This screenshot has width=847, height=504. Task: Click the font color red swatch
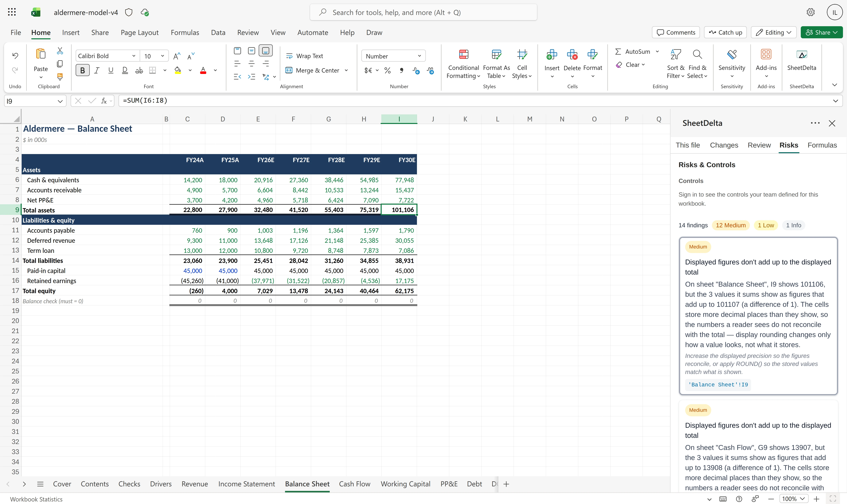click(x=203, y=71)
